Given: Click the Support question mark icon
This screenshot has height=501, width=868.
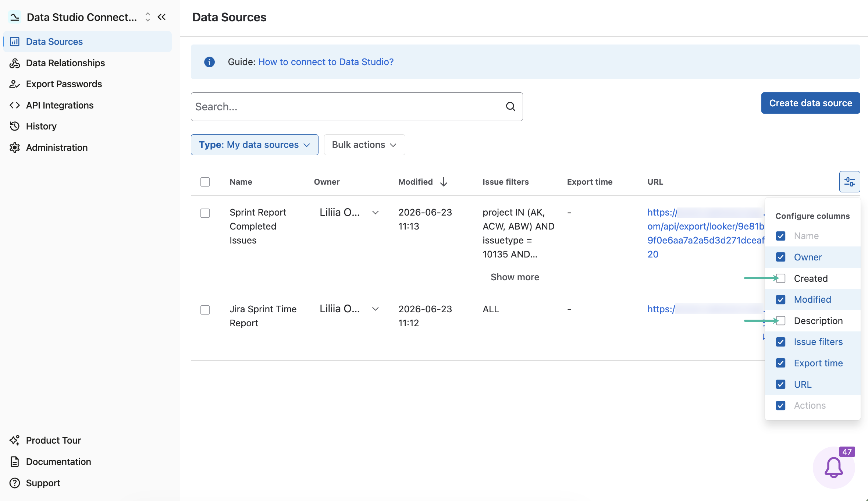Looking at the screenshot, I should click(15, 483).
